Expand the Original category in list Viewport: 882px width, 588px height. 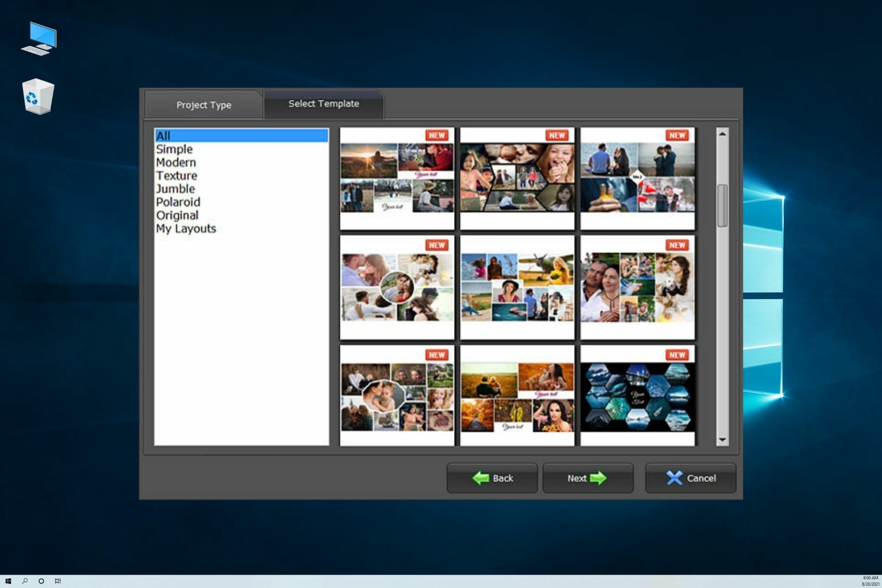tap(176, 215)
